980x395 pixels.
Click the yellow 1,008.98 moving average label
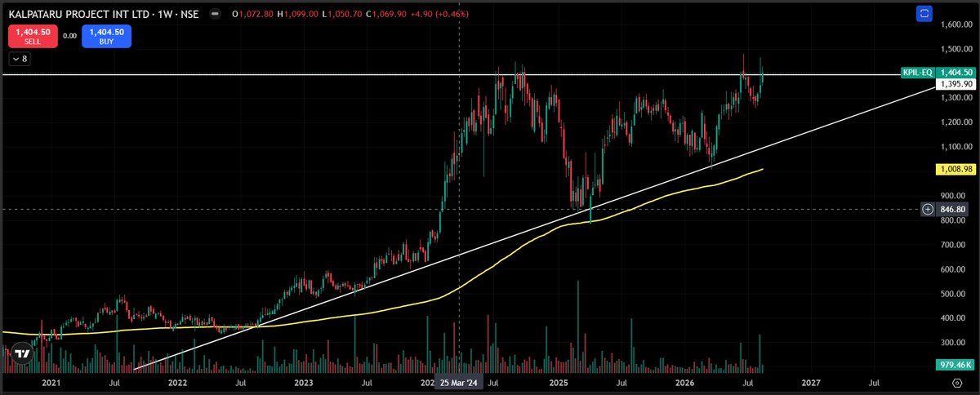click(x=955, y=169)
